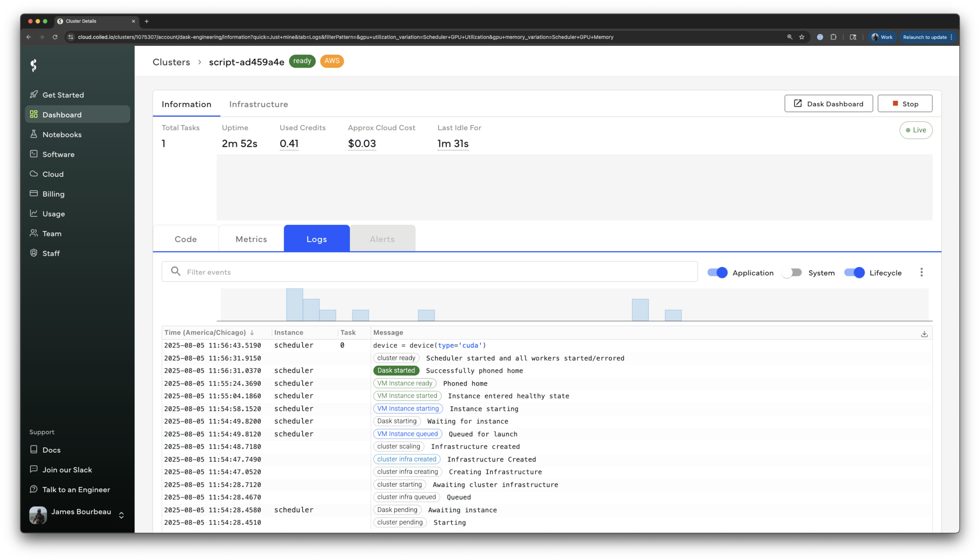This screenshot has width=980, height=560.
Task: Click the Used Credits value 0.41
Action: click(x=289, y=143)
